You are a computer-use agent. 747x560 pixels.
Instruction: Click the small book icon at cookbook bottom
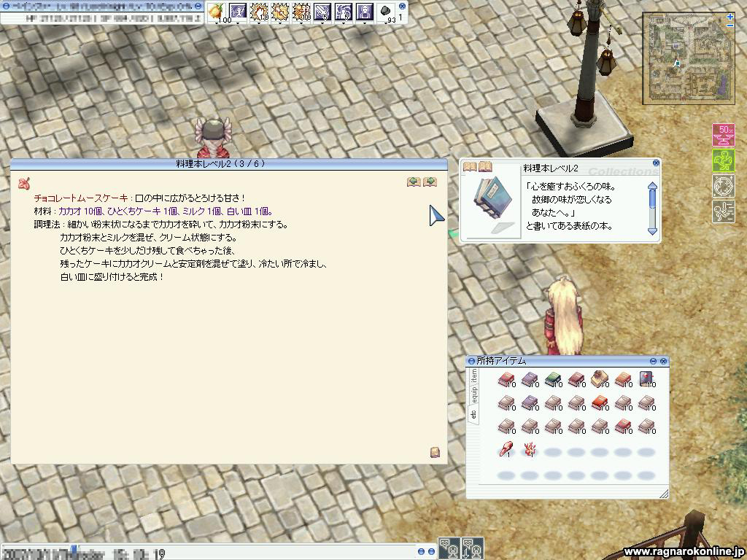(435, 452)
